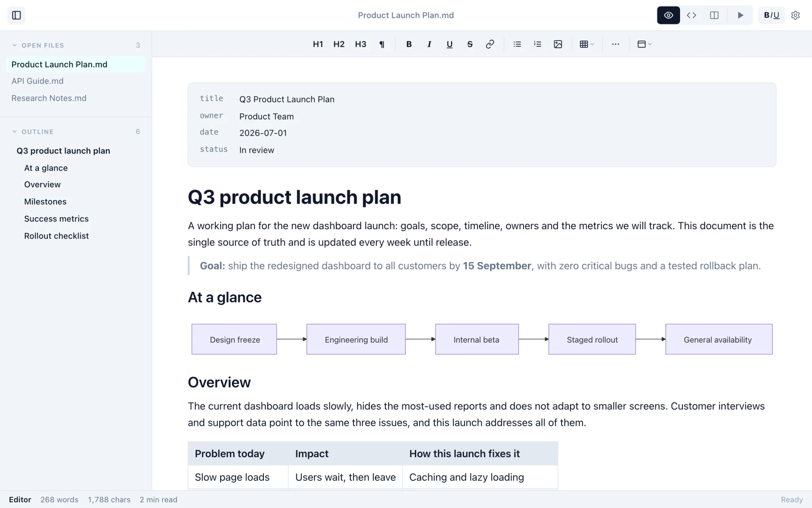The width and height of the screenshot is (812, 508).
Task: Click the Slow page loads table cell
Action: pos(238,477)
